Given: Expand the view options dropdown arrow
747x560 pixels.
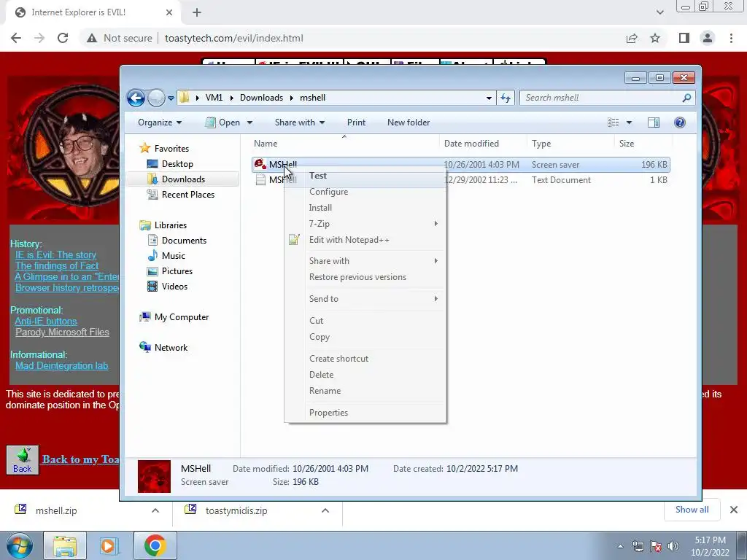Looking at the screenshot, I should point(629,122).
